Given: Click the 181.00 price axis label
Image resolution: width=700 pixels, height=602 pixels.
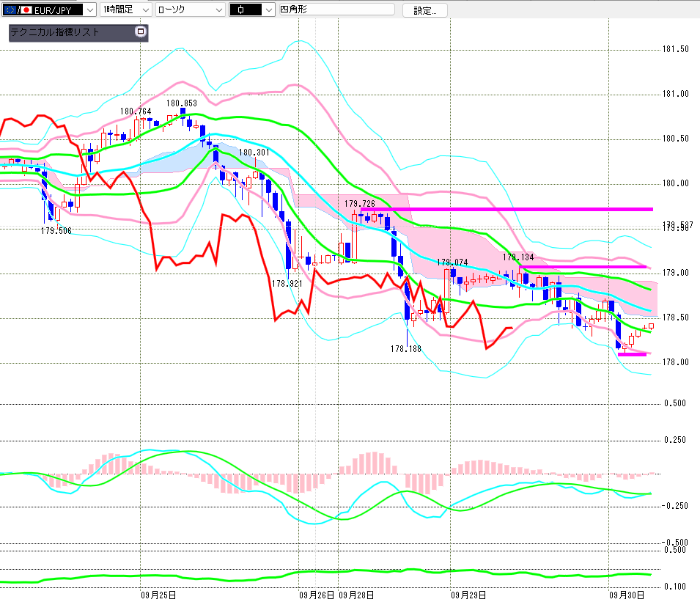Looking at the screenshot, I should [676, 94].
